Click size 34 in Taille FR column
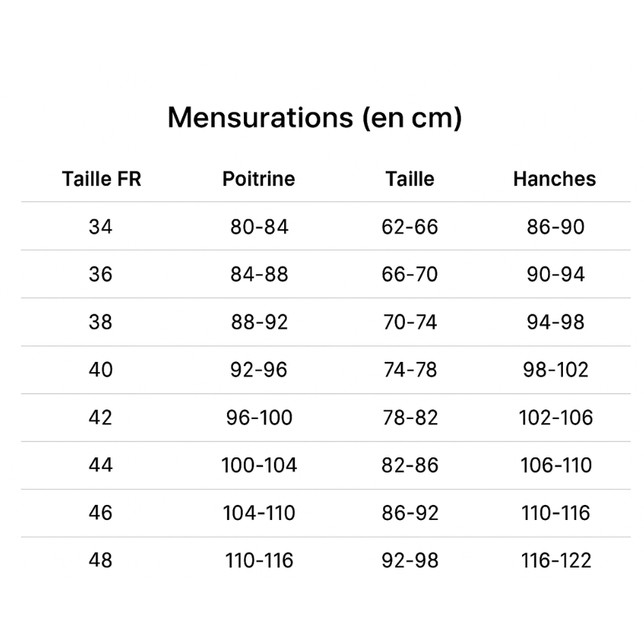The image size is (644, 644). (100, 227)
